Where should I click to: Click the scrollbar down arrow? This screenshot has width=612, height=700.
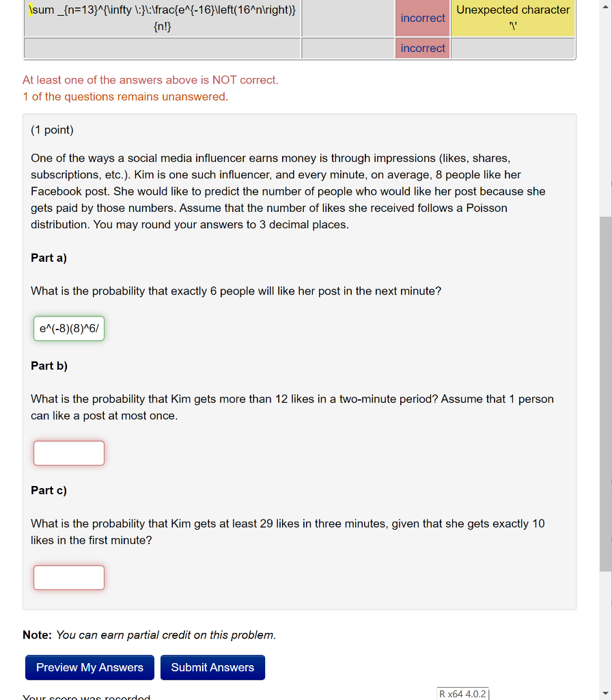[x=607, y=695]
